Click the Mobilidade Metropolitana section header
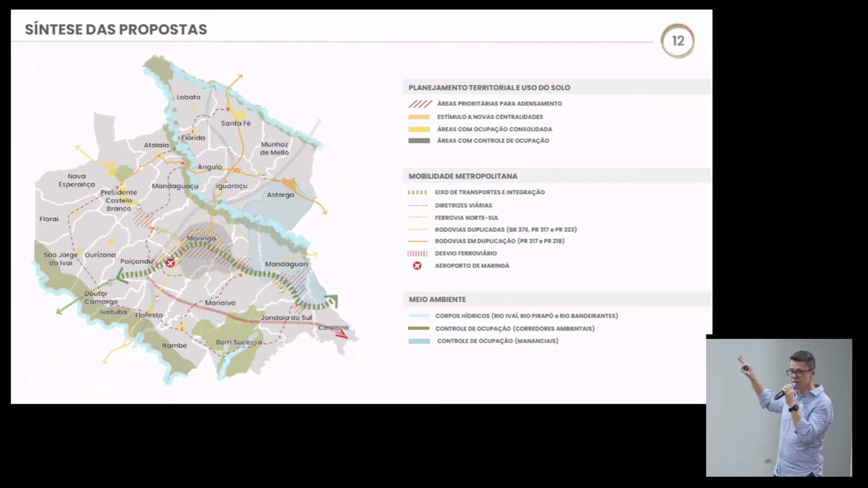The width and height of the screenshot is (868, 488). (463, 176)
